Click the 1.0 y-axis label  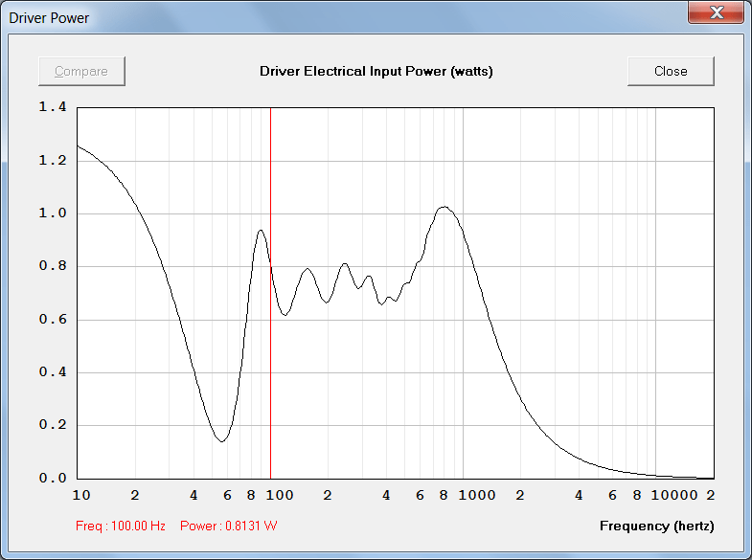[53, 213]
